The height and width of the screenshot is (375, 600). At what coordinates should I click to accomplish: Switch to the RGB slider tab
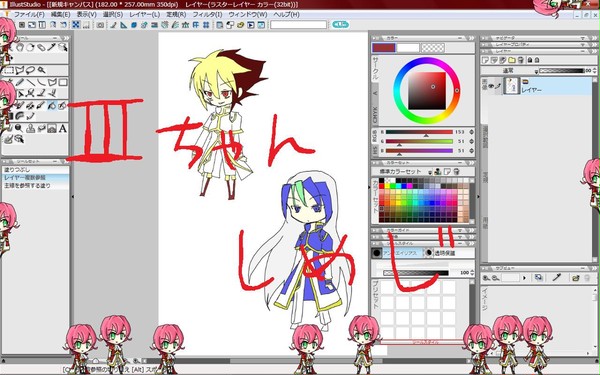point(375,135)
